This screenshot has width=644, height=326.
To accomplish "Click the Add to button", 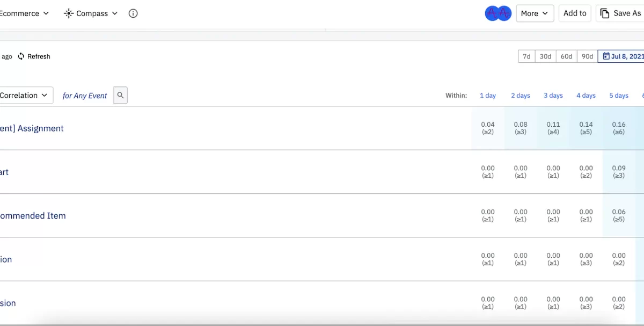I will pos(575,13).
